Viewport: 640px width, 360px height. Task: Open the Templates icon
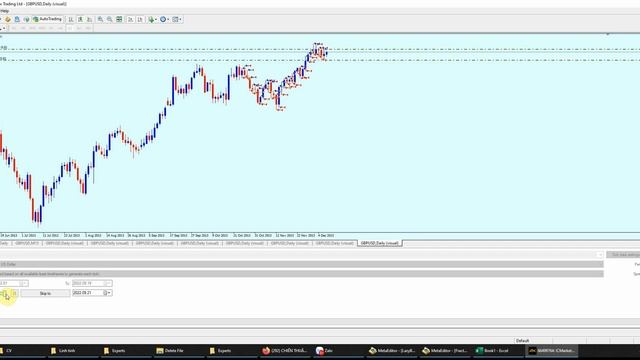click(x=176, y=19)
